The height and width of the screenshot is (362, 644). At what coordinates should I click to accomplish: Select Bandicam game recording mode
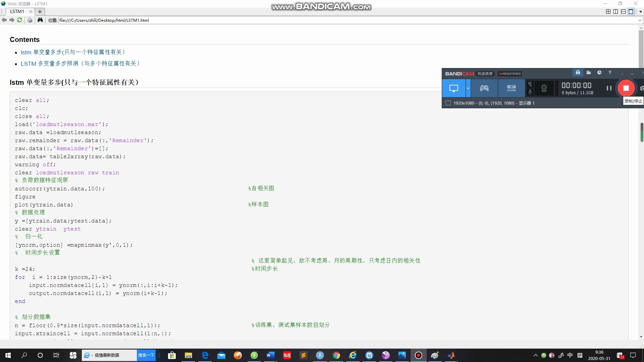tap(484, 88)
